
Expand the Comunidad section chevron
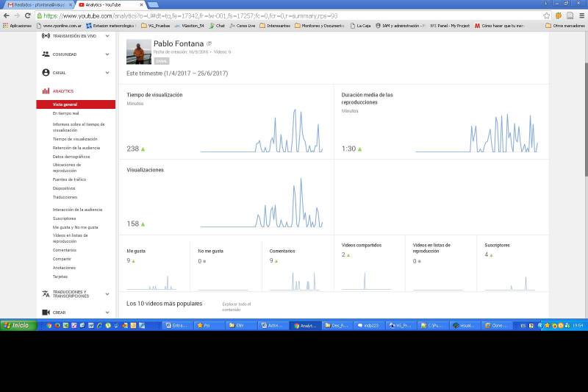click(x=107, y=54)
